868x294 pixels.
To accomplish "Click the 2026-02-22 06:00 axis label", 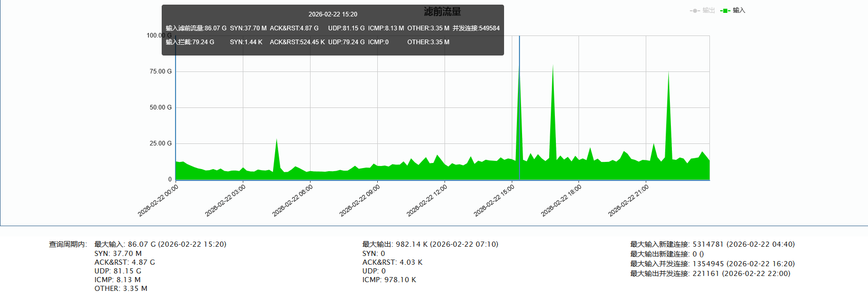I will tap(293, 200).
